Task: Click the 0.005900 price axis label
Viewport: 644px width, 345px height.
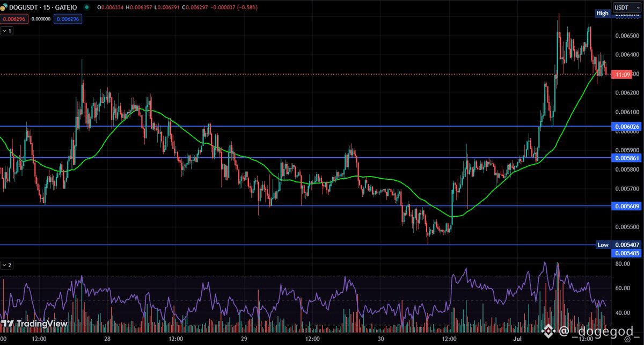Action: (627, 150)
